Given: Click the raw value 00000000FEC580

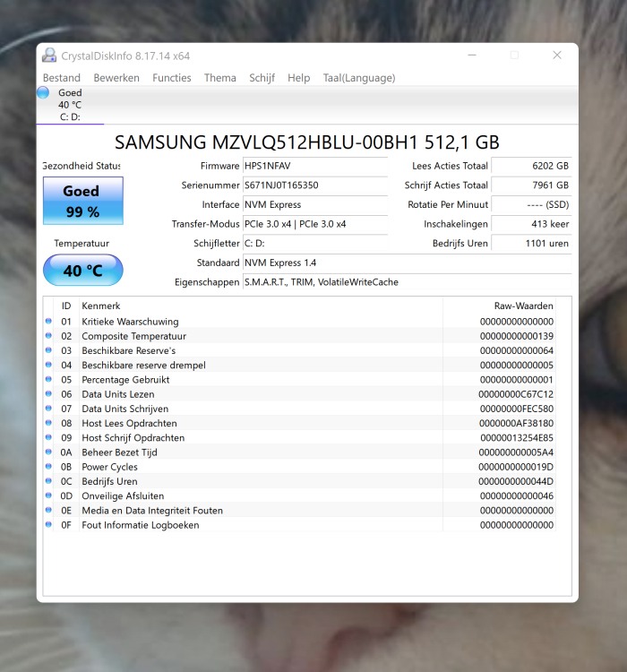Looking at the screenshot, I should coord(517,409).
